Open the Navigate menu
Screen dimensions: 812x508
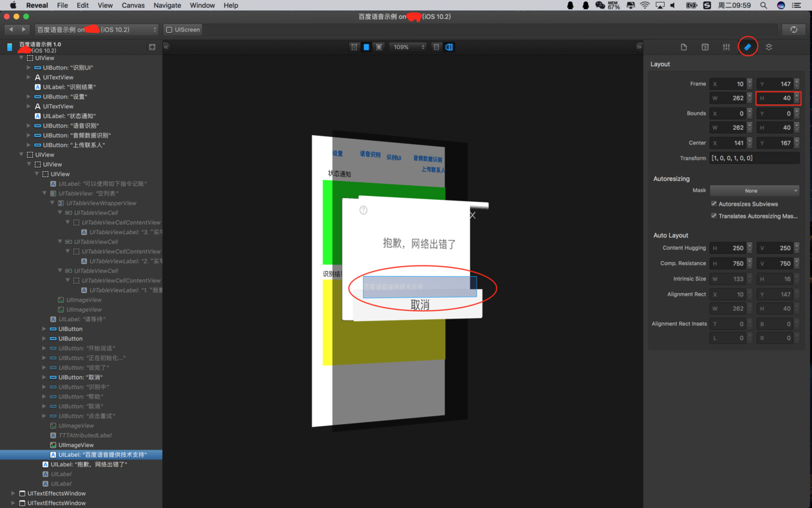167,5
